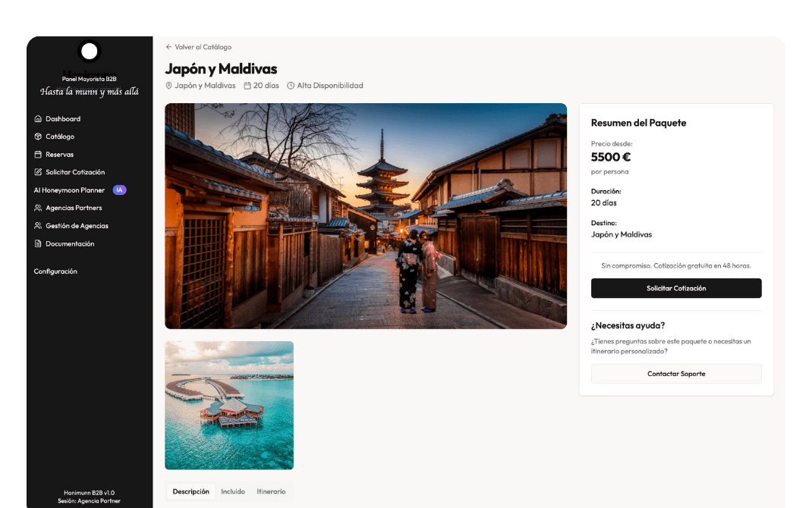Click the Gestión de Agencias icon
Screen dimensions: 812x508
[x=38, y=226]
